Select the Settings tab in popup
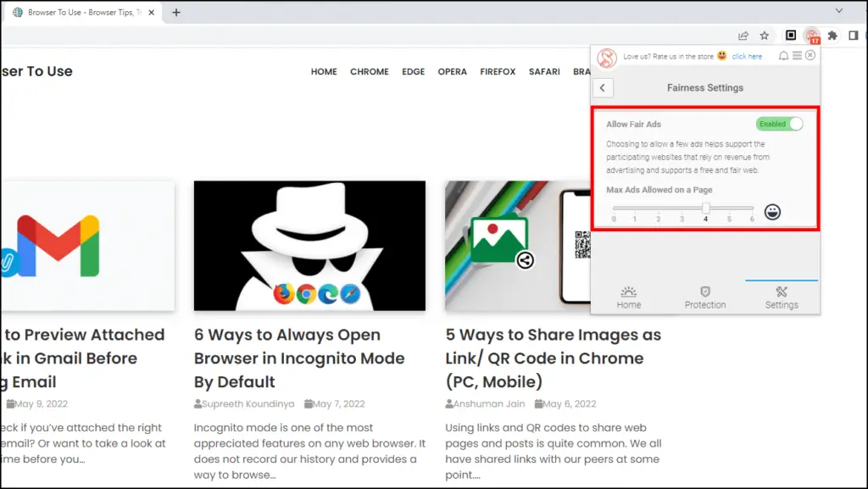868x489 pixels. pos(782,297)
